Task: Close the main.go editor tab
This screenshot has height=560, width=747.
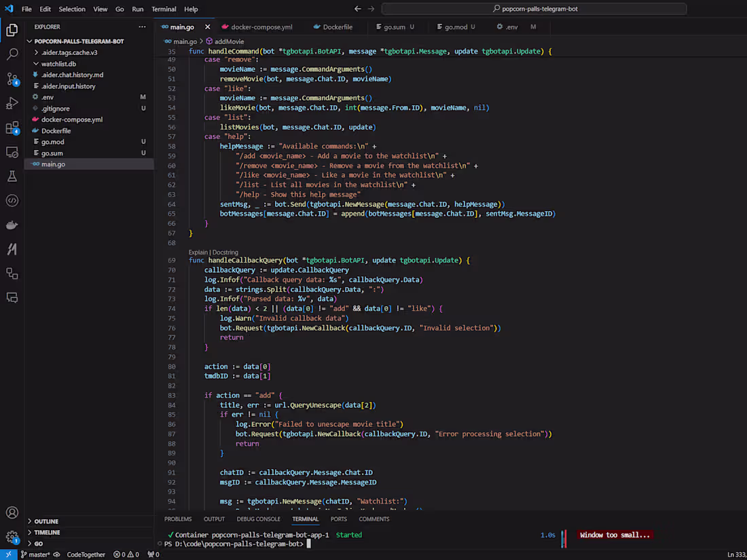Action: [207, 27]
